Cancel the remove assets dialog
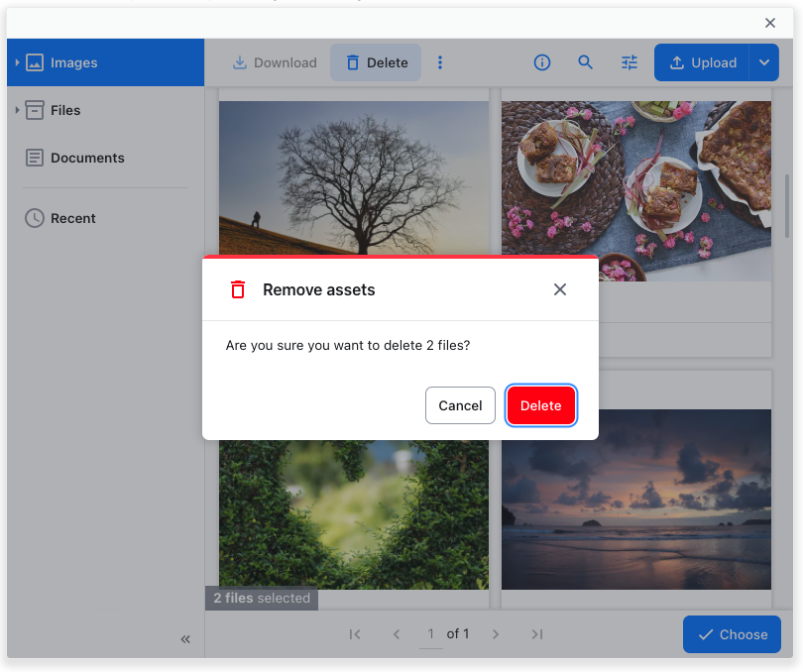This screenshot has height=672, width=803. click(460, 405)
